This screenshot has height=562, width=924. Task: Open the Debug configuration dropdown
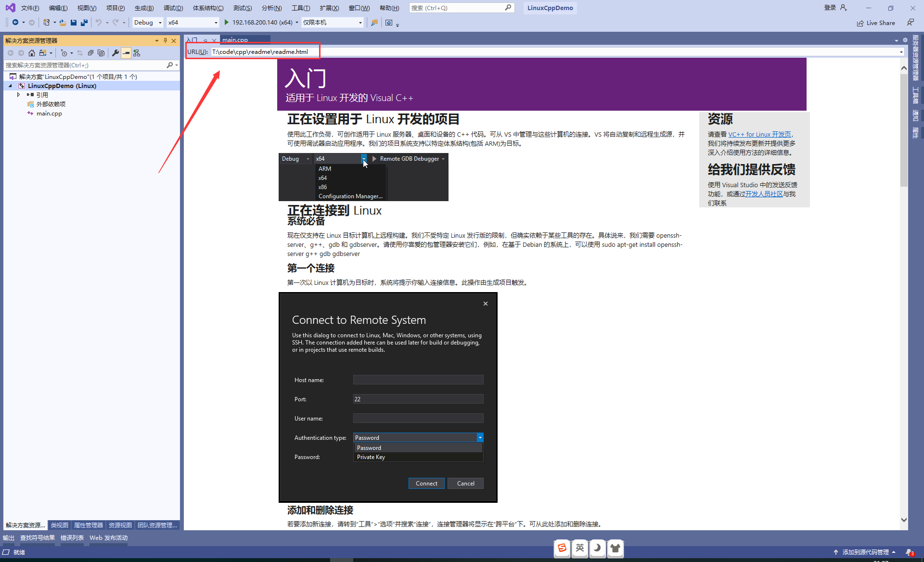[x=148, y=23]
